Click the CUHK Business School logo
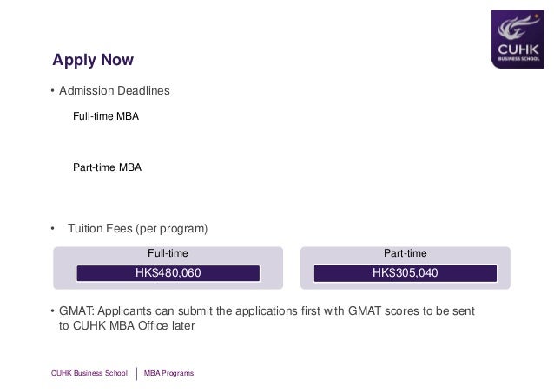The height and width of the screenshot is (392, 554). click(x=518, y=39)
